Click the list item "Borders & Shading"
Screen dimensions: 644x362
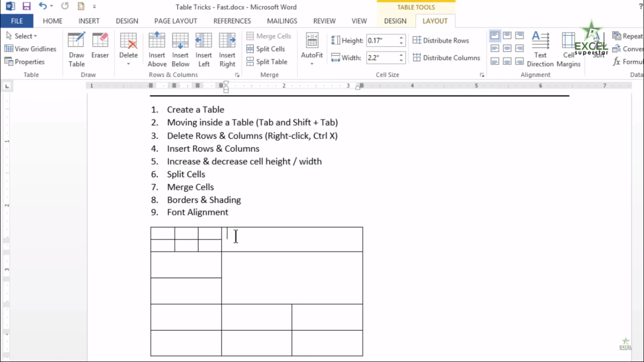coord(204,200)
